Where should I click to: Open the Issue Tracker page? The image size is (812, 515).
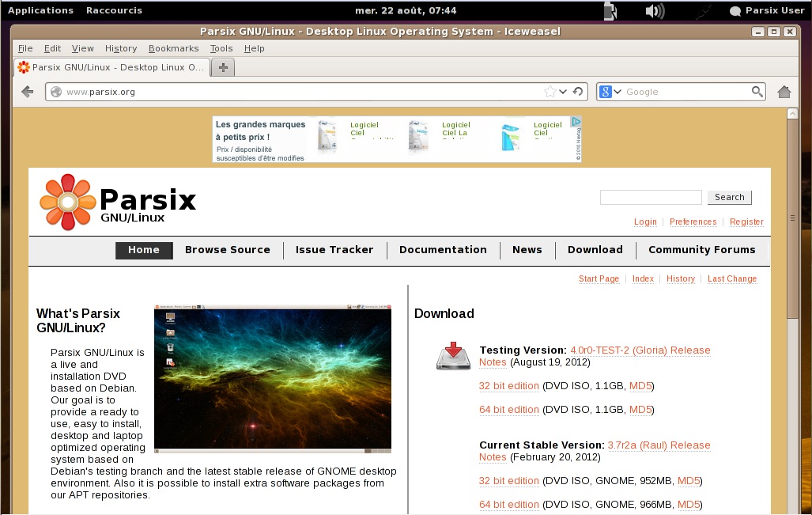coord(334,250)
